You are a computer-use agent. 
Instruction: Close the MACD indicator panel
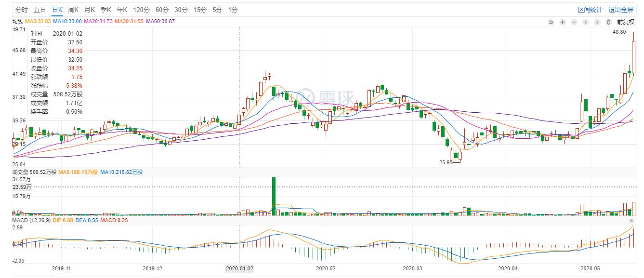[632, 221]
